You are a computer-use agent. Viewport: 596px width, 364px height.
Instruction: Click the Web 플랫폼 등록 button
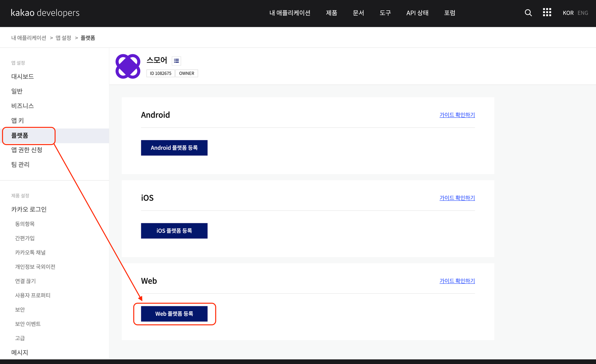point(174,314)
